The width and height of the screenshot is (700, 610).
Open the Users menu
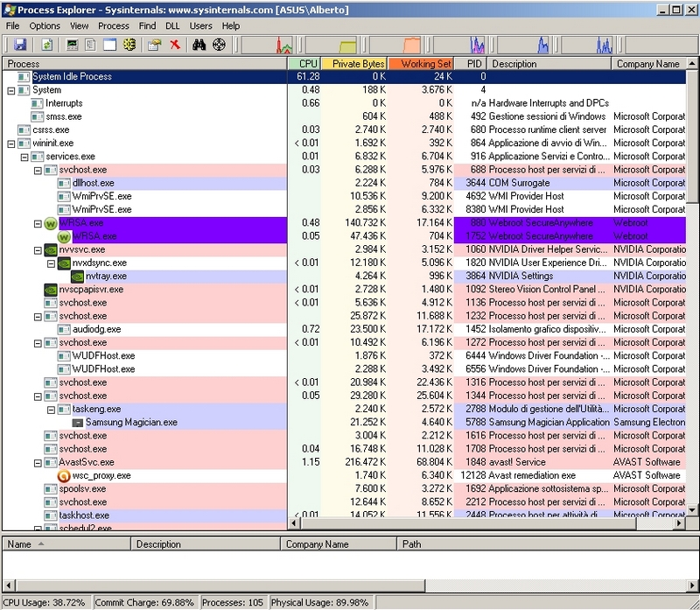pyautogui.click(x=200, y=26)
